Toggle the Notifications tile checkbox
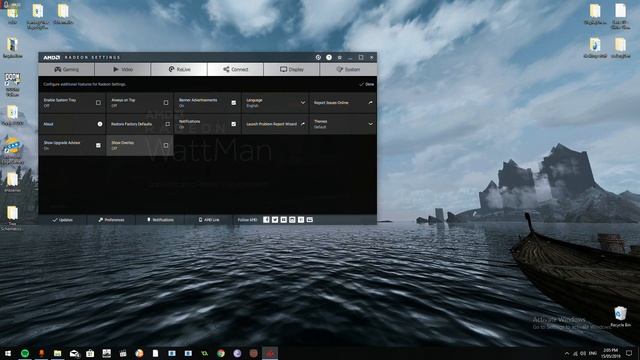Screen dimensions: 640x360 pos(233,124)
